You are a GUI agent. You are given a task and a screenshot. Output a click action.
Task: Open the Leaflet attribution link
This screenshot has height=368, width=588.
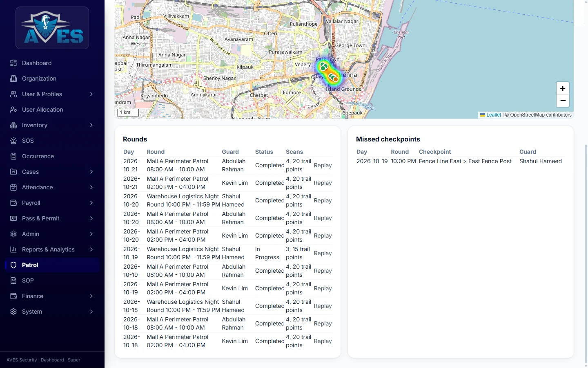point(490,115)
